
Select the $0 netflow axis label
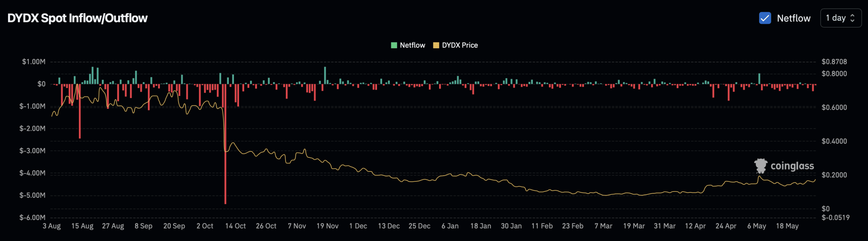(41, 84)
